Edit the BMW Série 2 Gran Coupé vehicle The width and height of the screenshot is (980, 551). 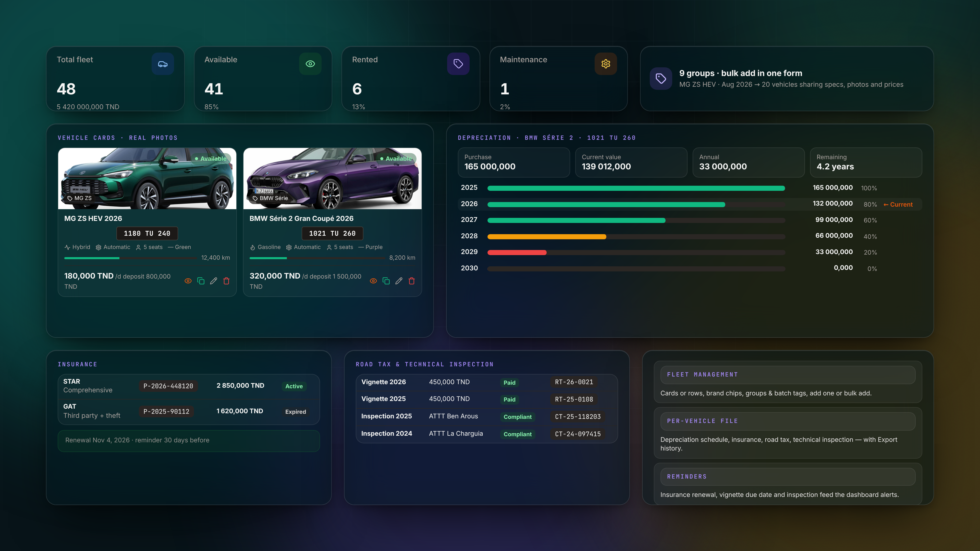tap(399, 281)
